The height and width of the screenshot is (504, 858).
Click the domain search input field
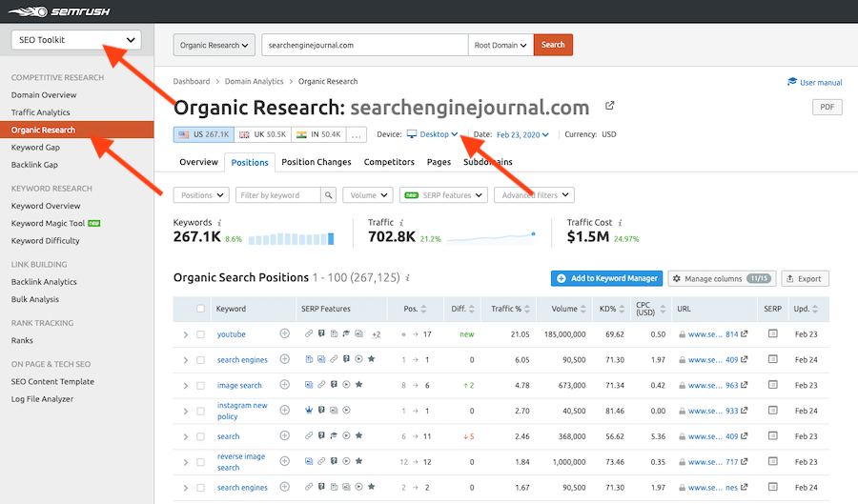click(x=365, y=45)
